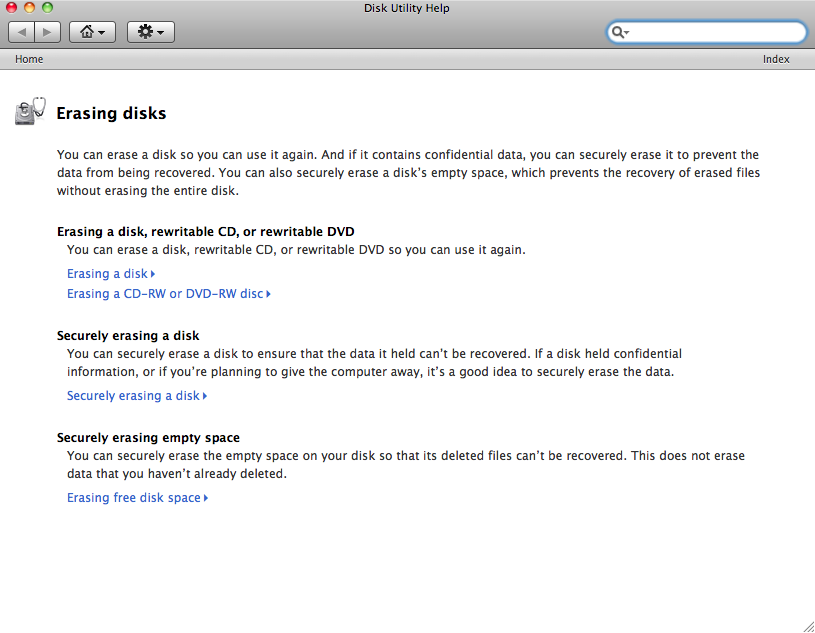Screen dimensions: 815x633
Task: Click the arrow after "Erasing free disk space"
Action: 206,498
